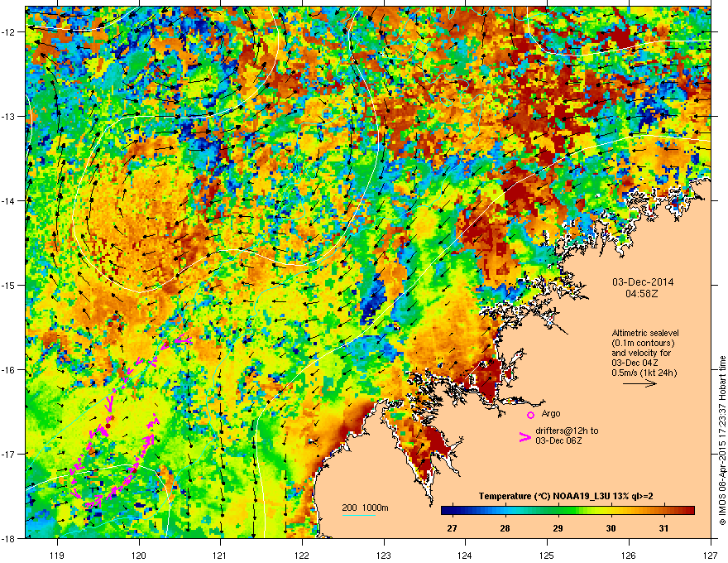Image resolution: width=728 pixels, height=563 pixels.
Task: Click the 200 1000m bathymetry label
Action: (x=365, y=508)
